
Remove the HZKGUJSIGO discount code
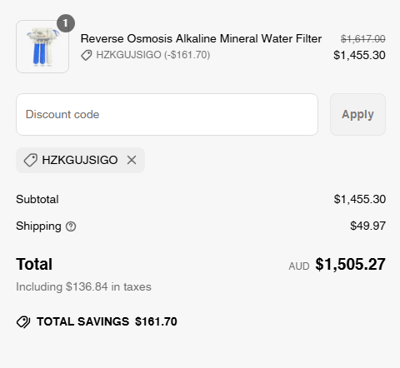tap(132, 160)
